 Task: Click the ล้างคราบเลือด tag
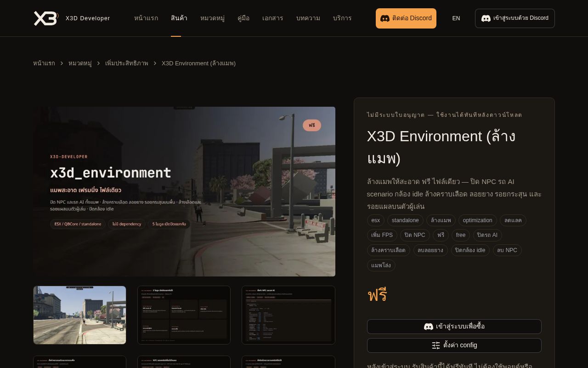click(389, 250)
